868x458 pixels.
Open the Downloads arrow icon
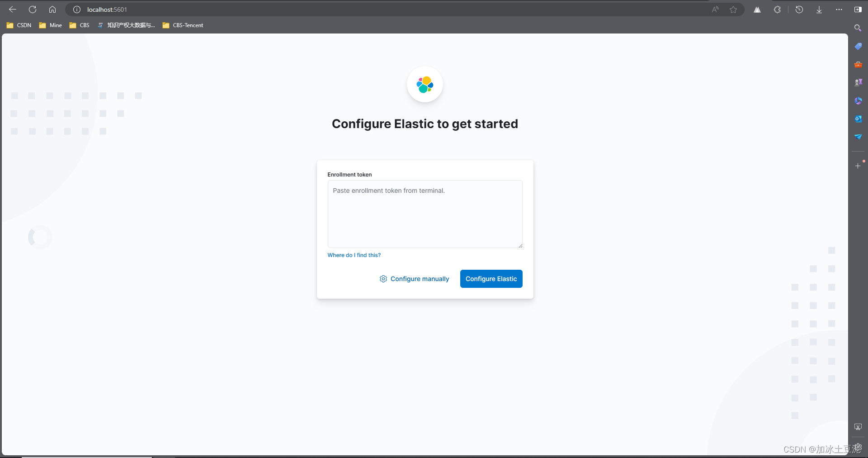point(819,10)
